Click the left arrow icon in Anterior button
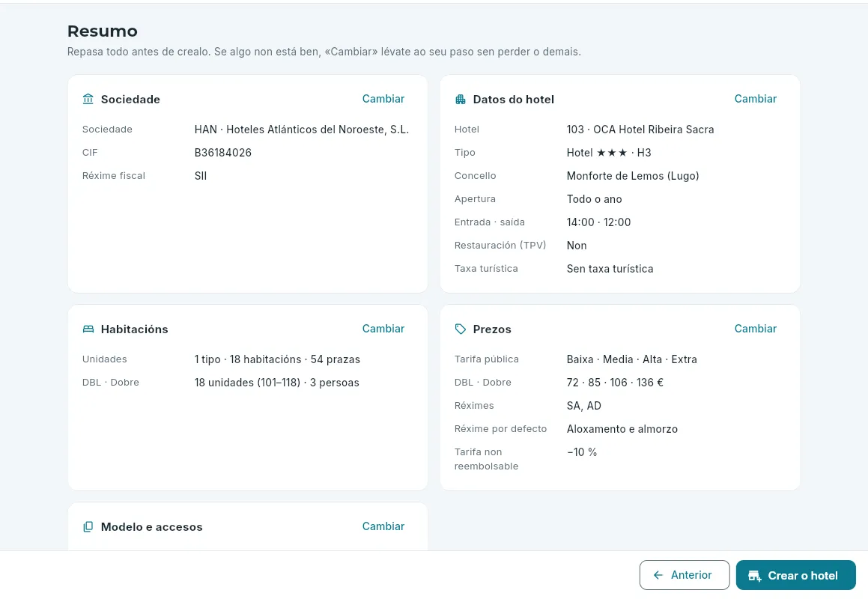The image size is (868, 599). (658, 575)
